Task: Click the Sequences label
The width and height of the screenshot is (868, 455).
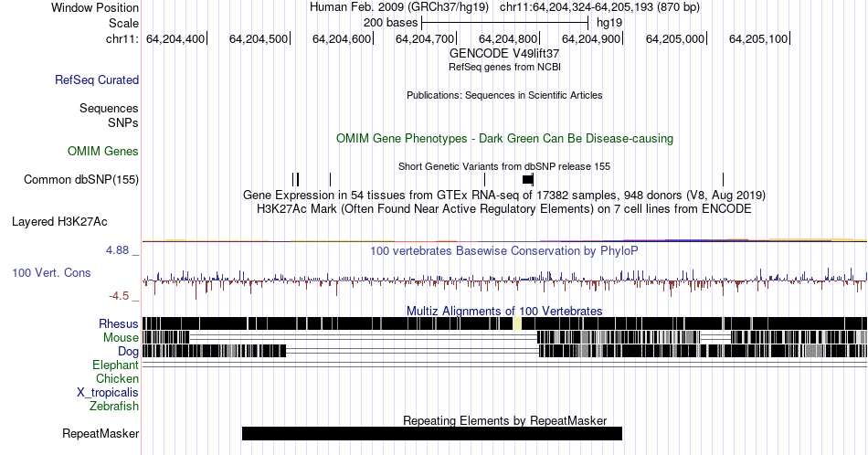Action: point(109,108)
